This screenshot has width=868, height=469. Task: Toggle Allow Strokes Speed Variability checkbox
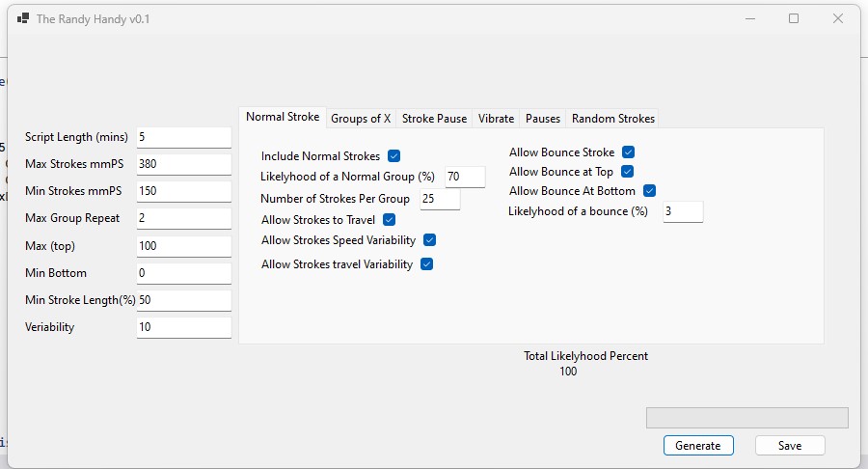point(429,239)
